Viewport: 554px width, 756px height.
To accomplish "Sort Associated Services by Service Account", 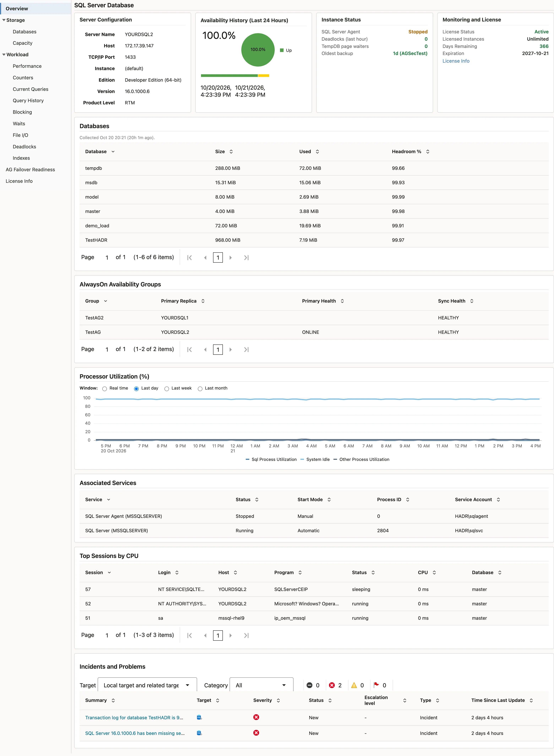I will point(498,499).
